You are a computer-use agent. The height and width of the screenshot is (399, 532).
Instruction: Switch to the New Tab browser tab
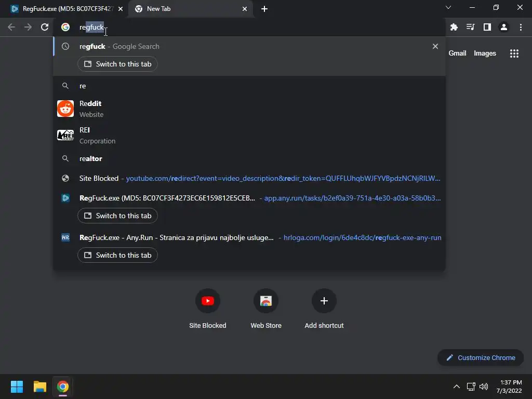tap(190, 9)
